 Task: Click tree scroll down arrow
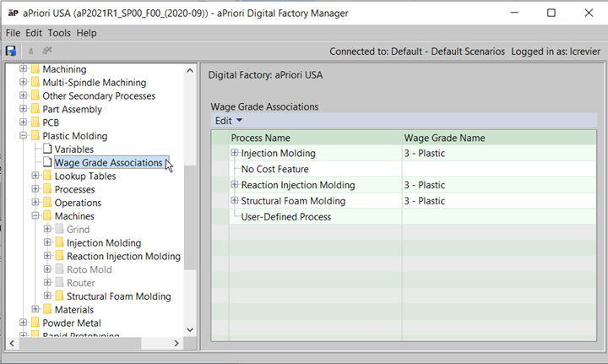coord(190,330)
